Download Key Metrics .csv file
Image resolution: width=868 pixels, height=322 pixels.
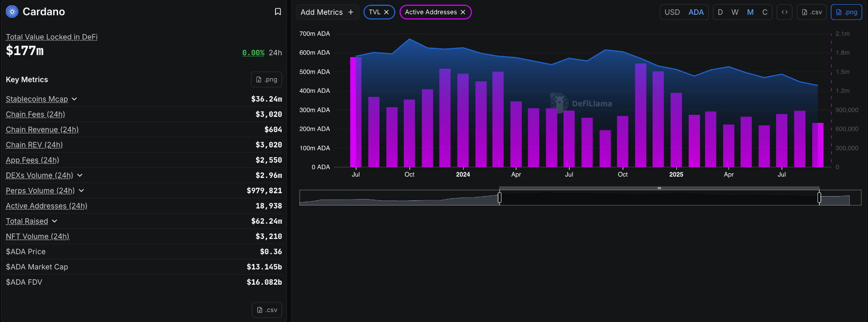point(267,310)
